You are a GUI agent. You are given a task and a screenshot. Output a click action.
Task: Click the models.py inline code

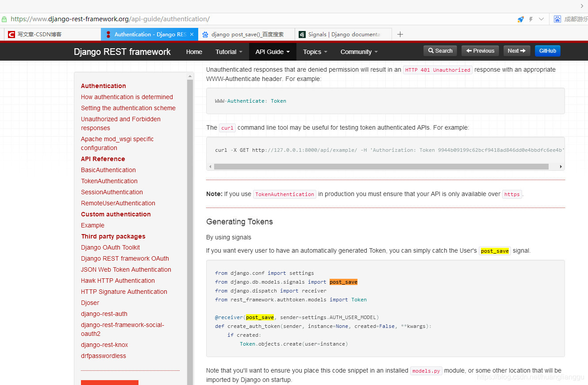[x=426, y=371]
